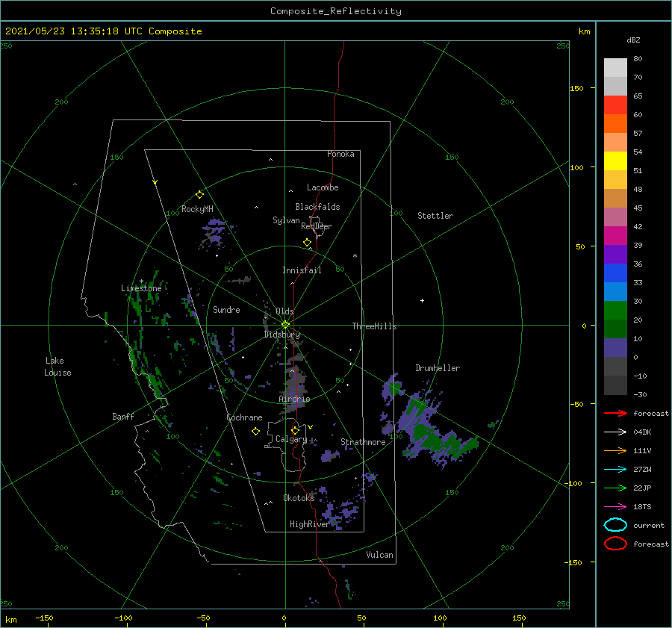Click the 57 dBZ legend value

[638, 134]
